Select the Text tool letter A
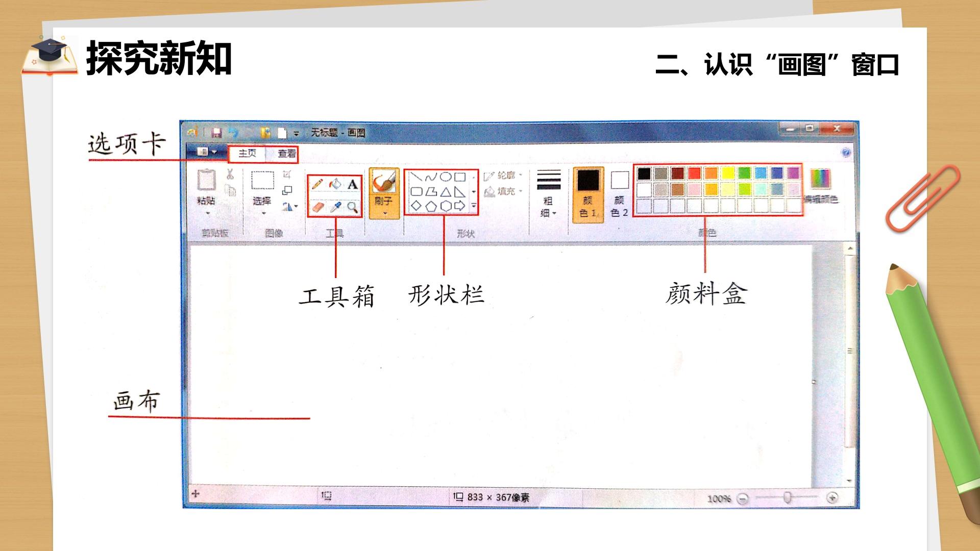Viewport: 980px width, 551px height. click(x=352, y=184)
